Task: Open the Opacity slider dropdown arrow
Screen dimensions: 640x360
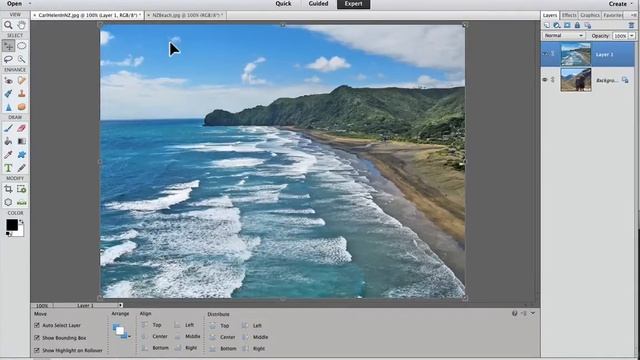Action: [632, 36]
